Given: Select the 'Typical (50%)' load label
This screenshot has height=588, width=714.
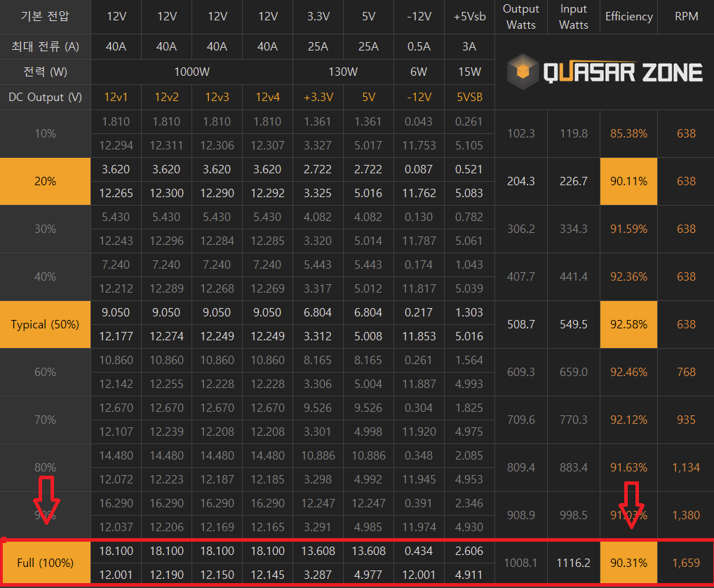Looking at the screenshot, I should click(45, 324).
